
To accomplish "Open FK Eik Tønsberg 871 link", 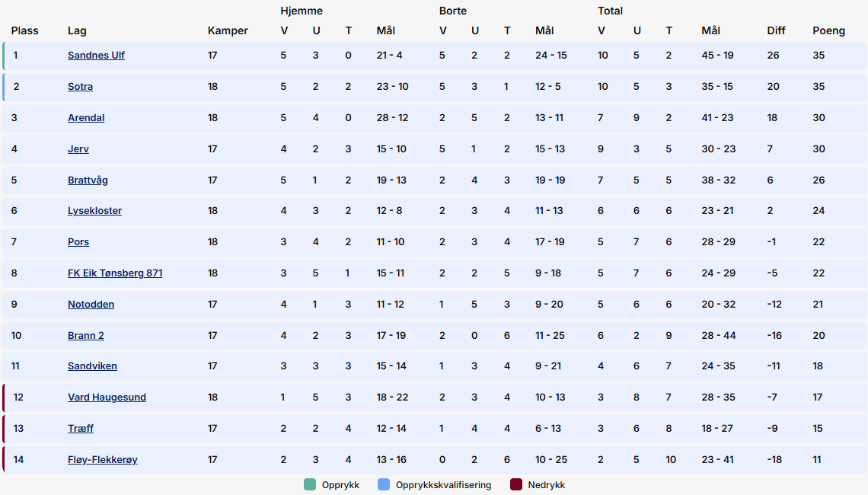I will [x=115, y=273].
